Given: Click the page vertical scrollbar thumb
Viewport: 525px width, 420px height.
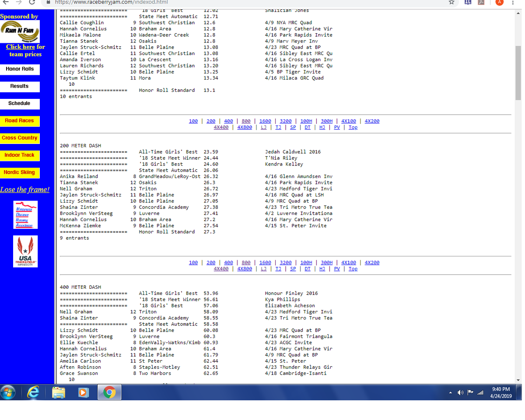Looking at the screenshot, I should coord(518,73).
